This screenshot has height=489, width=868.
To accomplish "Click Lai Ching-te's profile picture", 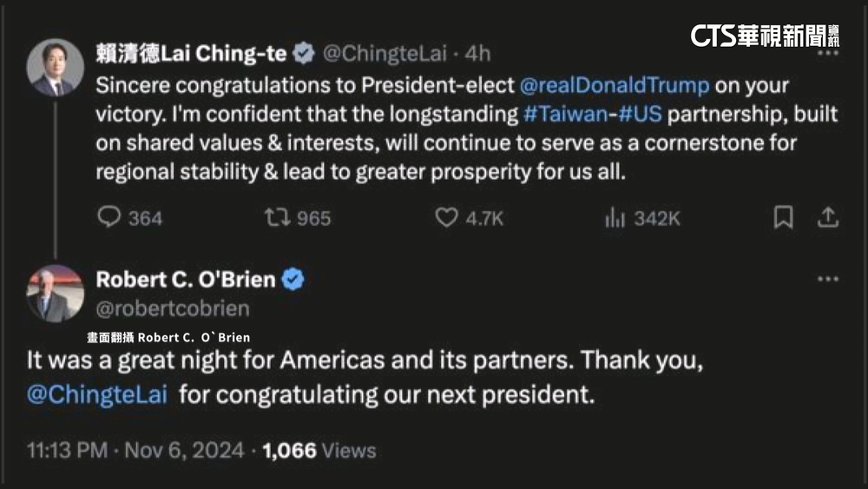I will (56, 68).
